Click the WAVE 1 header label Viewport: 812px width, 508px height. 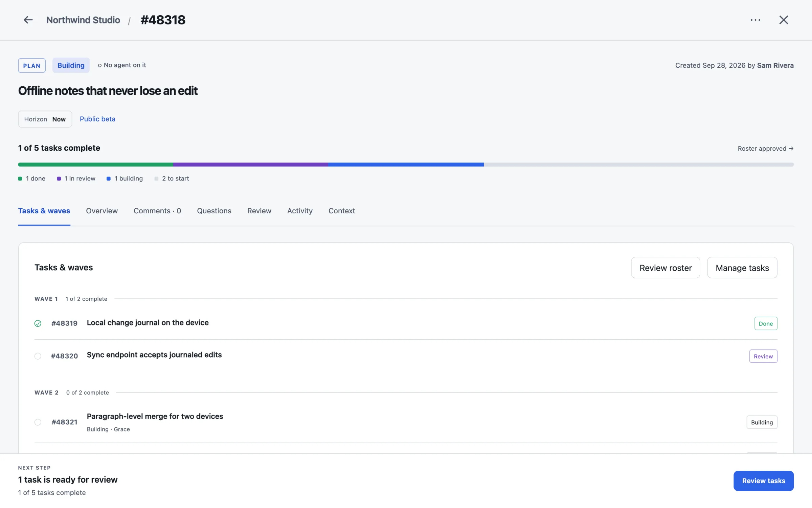pos(46,299)
